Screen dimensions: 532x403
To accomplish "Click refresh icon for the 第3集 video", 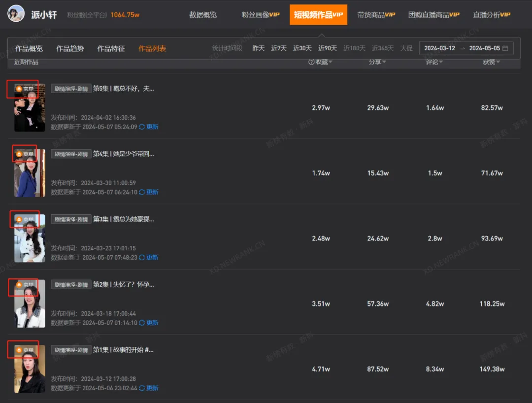I will (142, 257).
